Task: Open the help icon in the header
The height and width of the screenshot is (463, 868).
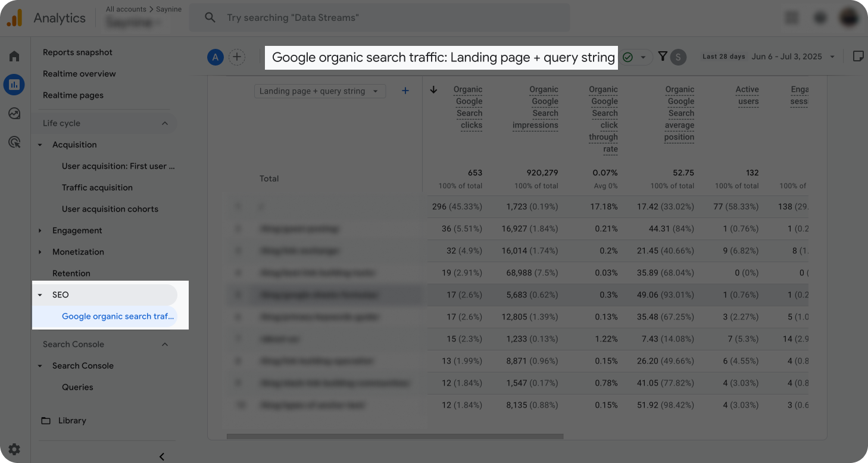Action: click(820, 18)
